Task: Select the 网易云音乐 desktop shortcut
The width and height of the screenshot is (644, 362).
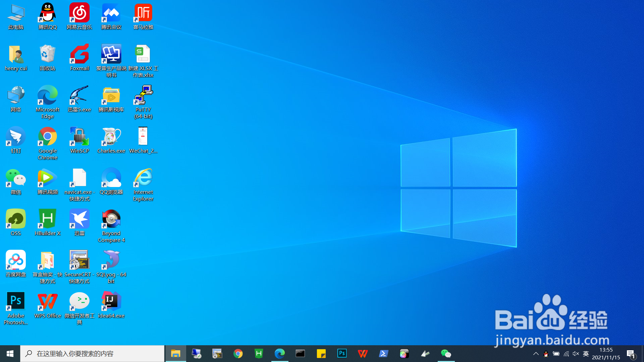Action: point(79,17)
